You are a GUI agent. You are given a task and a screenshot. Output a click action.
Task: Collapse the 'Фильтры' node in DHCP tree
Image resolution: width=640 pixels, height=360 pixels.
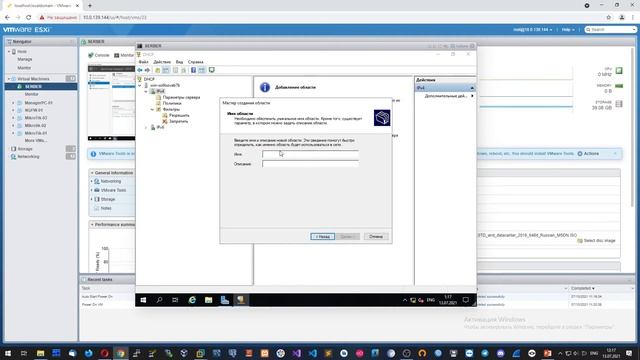[152, 109]
